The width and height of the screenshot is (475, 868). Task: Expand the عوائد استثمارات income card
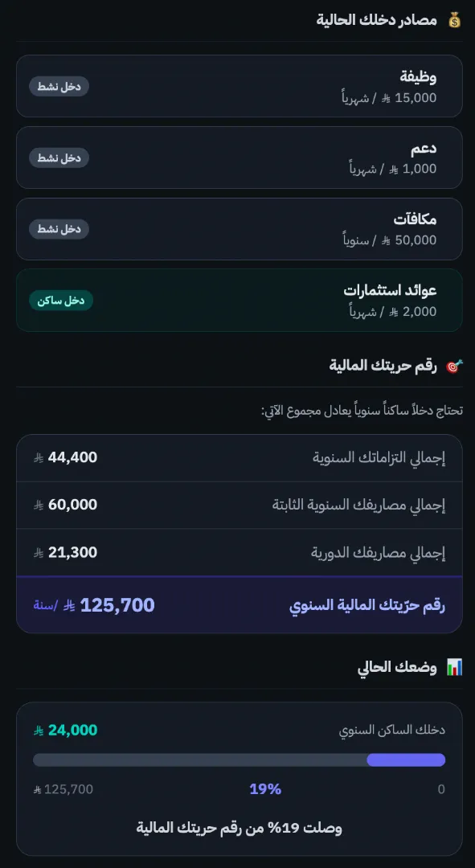click(238, 301)
